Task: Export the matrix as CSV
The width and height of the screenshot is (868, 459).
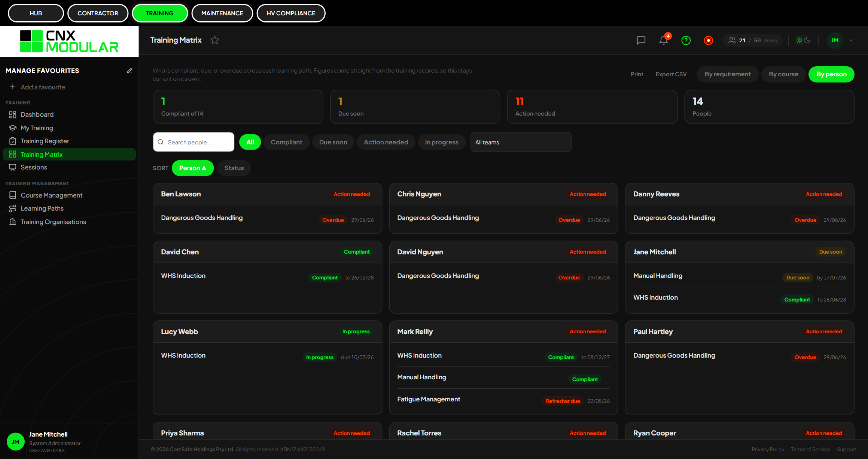Action: point(671,74)
